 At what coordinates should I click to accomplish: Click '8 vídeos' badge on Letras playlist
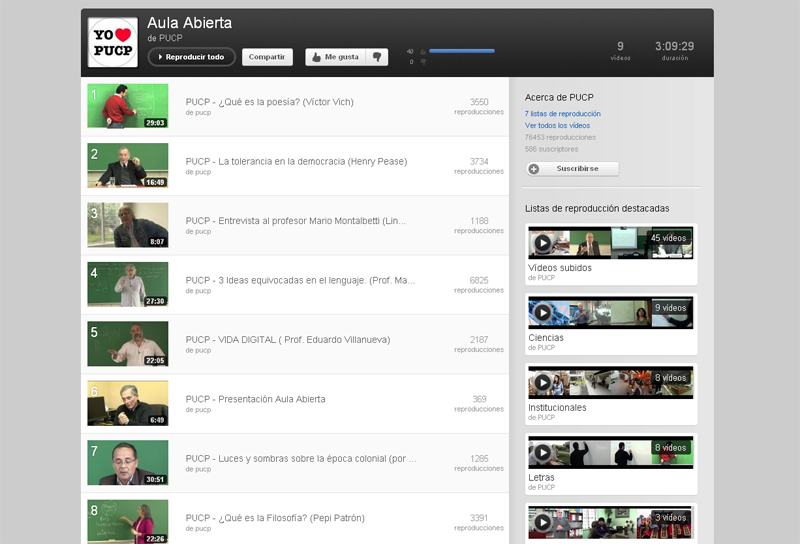click(670, 448)
